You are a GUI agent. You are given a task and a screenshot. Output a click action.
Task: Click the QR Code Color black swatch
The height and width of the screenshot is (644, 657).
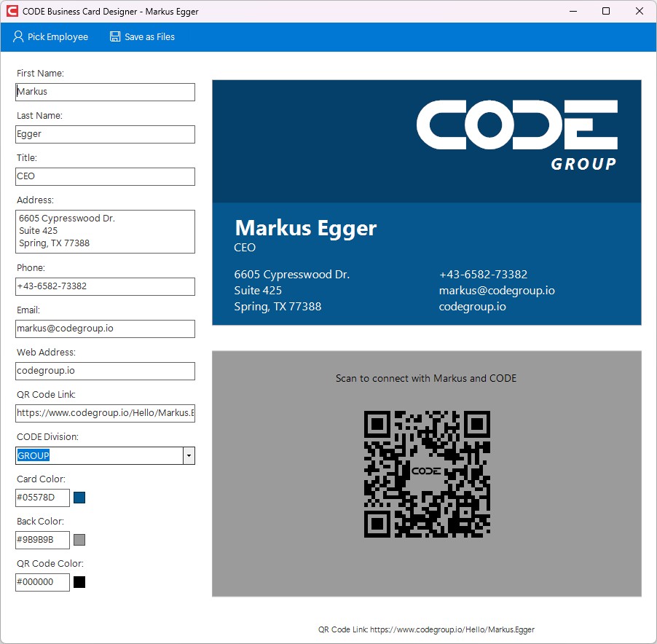coord(79,582)
